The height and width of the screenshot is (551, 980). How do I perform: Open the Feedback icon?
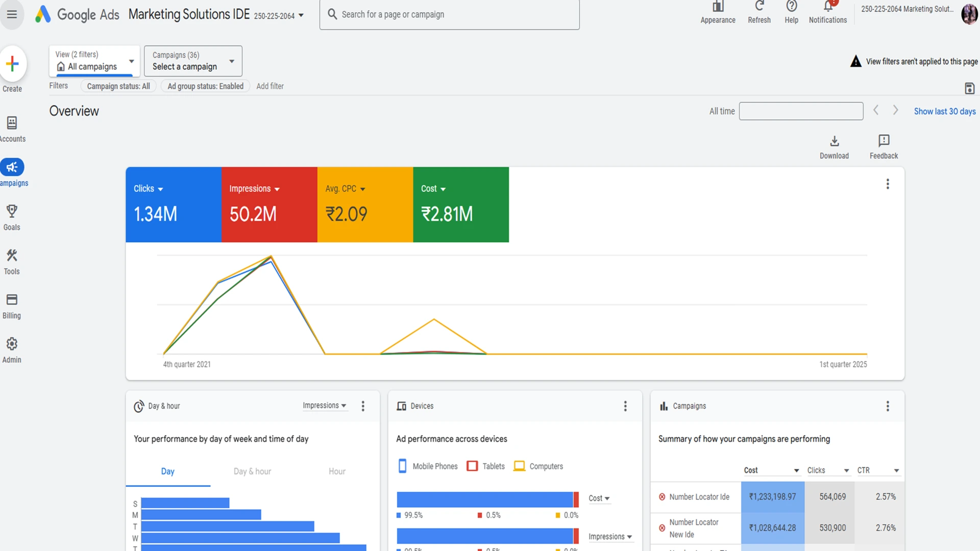point(884,147)
